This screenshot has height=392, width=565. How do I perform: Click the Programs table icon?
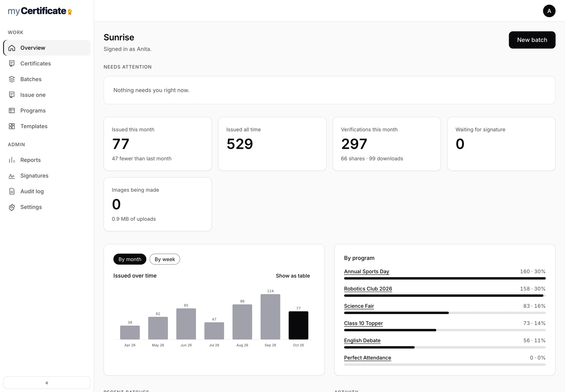[12, 111]
